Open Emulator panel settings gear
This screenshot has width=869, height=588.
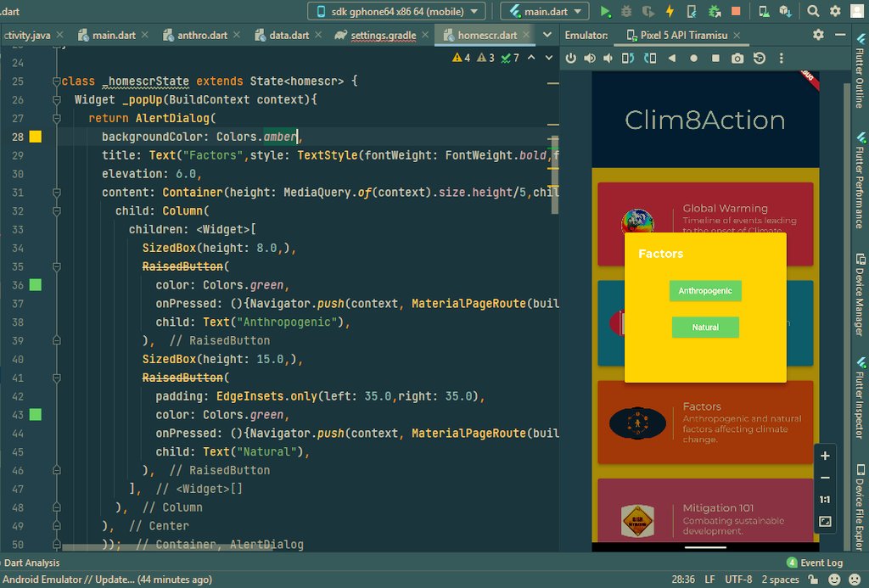point(818,35)
